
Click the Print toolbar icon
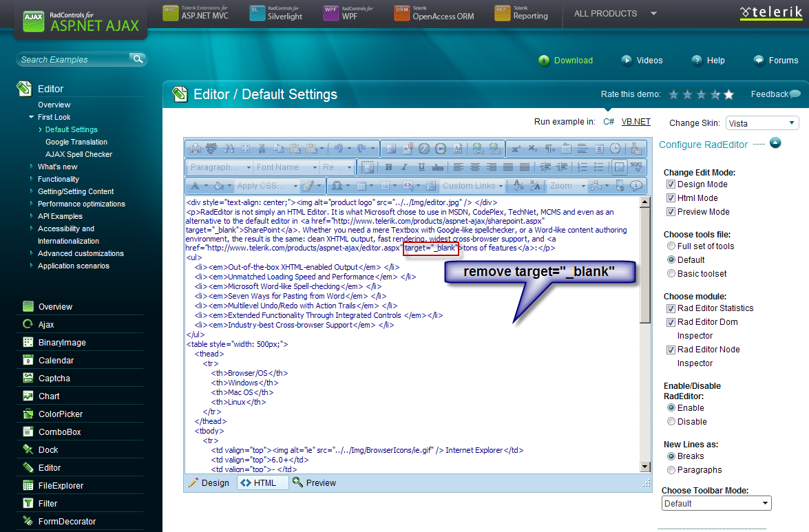point(196,149)
